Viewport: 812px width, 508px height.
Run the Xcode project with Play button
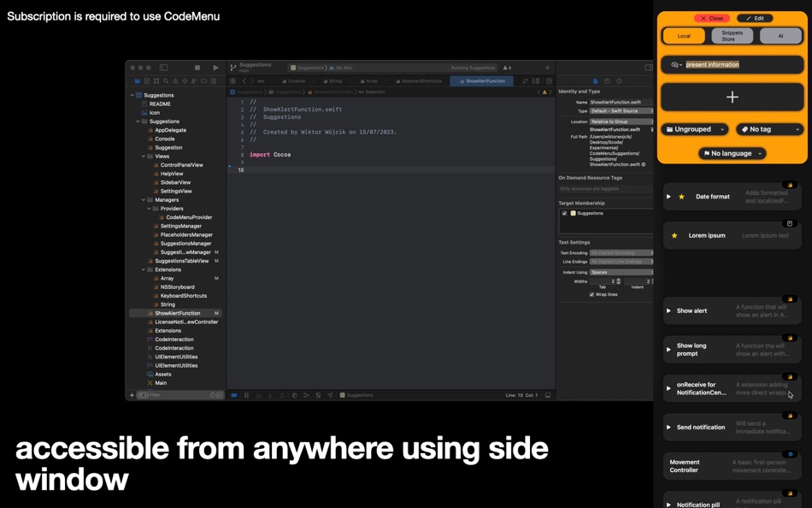(215, 68)
